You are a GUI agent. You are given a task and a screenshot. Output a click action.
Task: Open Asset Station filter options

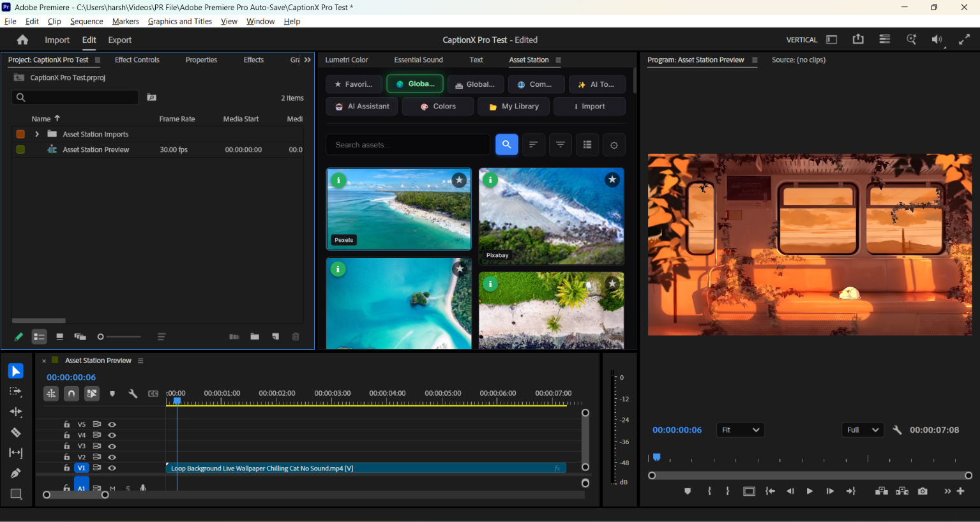tap(560, 145)
